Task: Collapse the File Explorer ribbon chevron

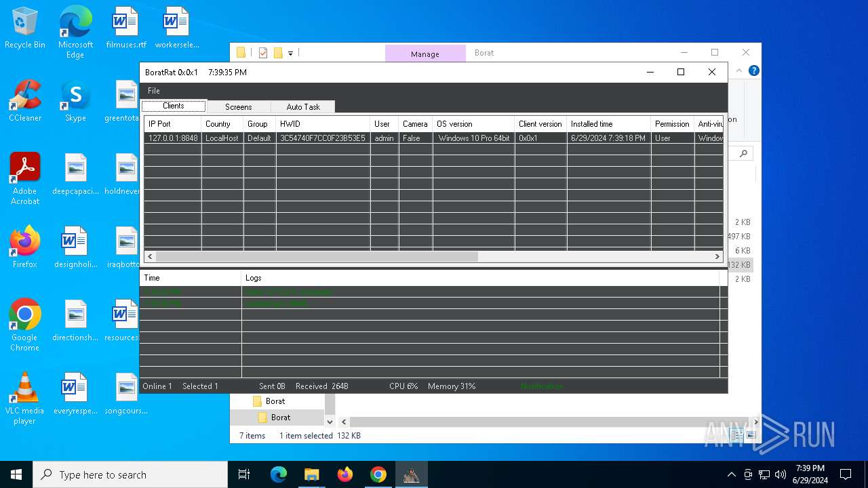Action: (741, 70)
